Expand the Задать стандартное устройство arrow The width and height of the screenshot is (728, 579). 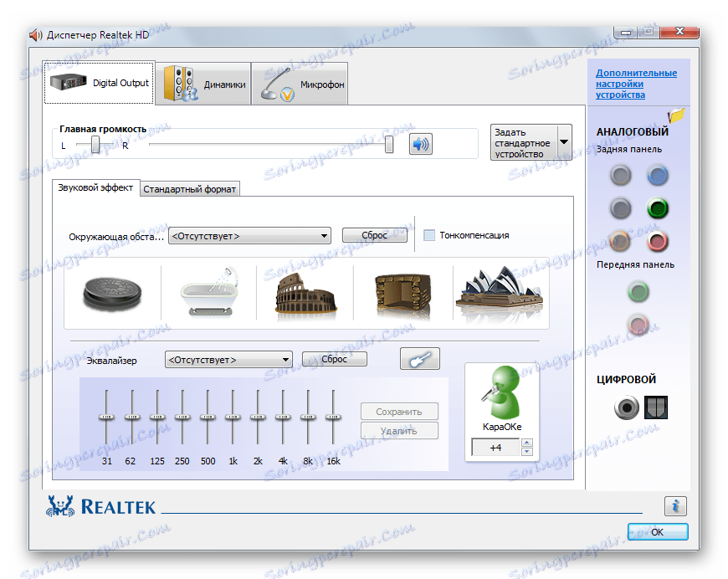[x=564, y=142]
